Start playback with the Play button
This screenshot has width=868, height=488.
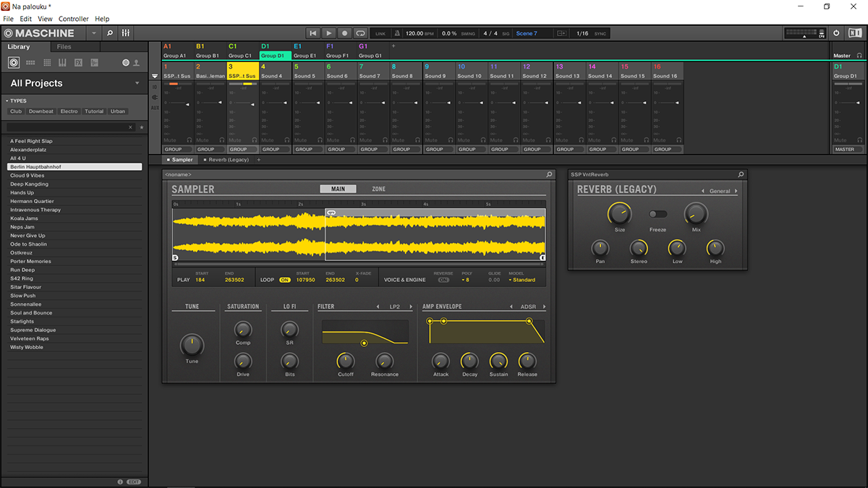[329, 33]
